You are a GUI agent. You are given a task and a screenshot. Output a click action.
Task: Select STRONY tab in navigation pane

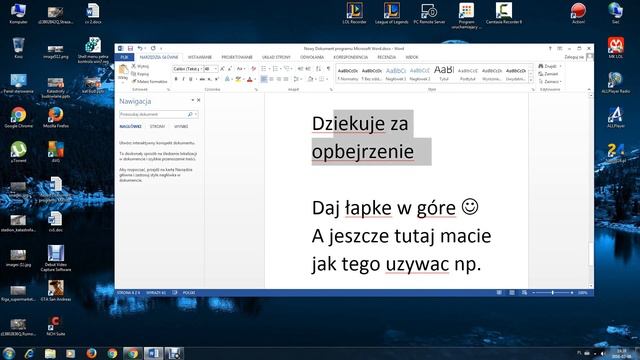click(x=157, y=127)
